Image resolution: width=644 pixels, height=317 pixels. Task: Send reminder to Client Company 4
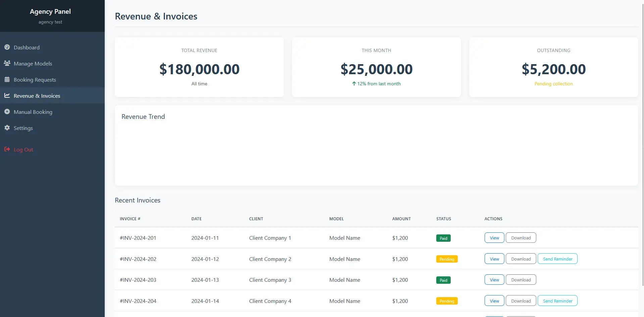coord(557,301)
